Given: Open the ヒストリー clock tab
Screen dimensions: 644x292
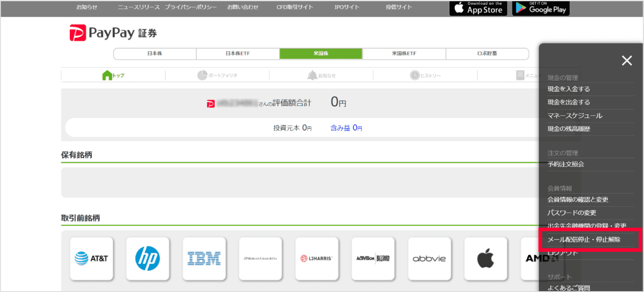Looking at the screenshot, I should 425,75.
